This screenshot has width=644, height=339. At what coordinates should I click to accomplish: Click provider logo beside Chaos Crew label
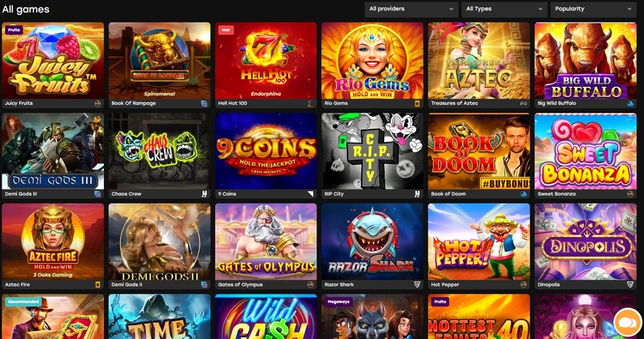[x=204, y=194]
